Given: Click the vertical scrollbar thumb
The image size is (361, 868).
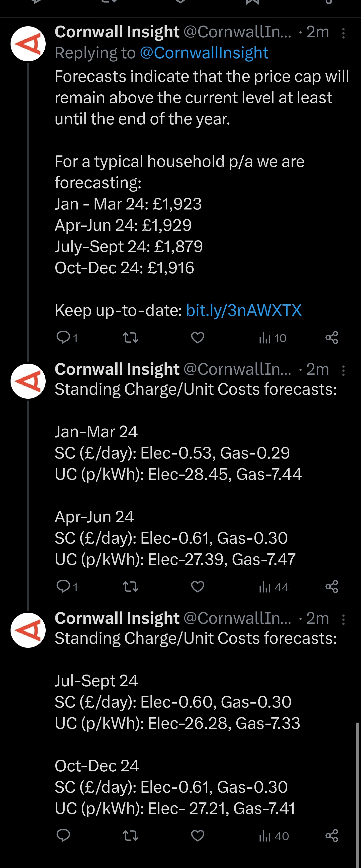Looking at the screenshot, I should coord(357,795).
